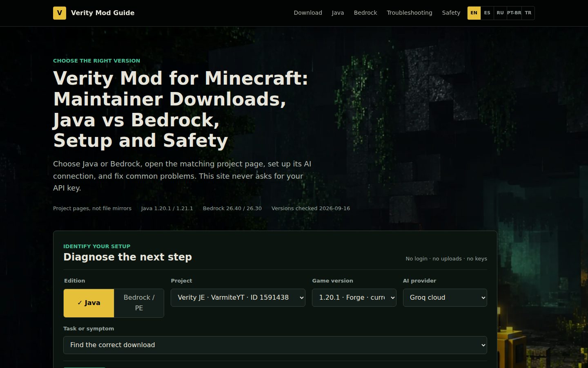The image size is (588, 368).
Task: Open the Project dropdown (Verity JE)
Action: point(238,298)
